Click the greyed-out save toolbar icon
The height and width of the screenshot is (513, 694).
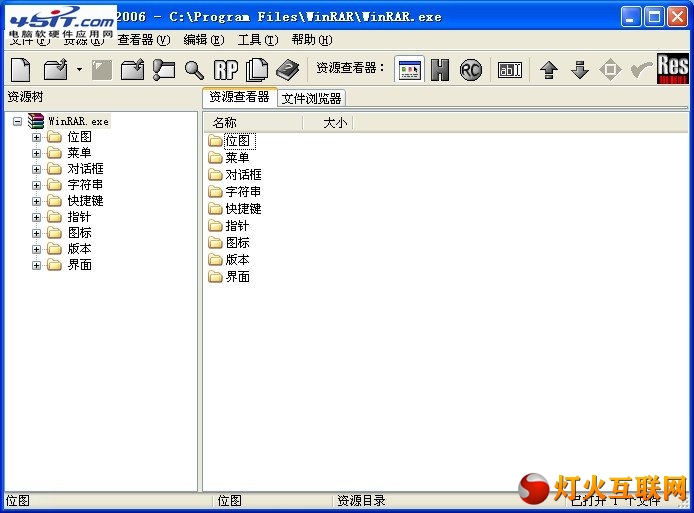101,69
